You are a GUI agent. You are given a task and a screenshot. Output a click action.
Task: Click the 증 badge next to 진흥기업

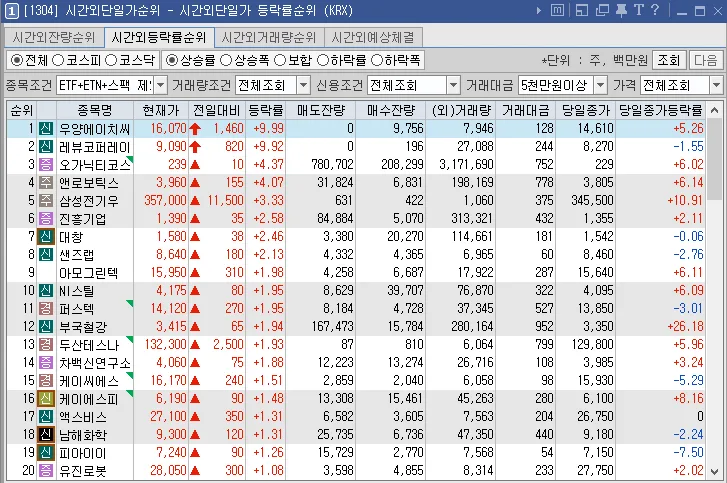click(x=45, y=219)
